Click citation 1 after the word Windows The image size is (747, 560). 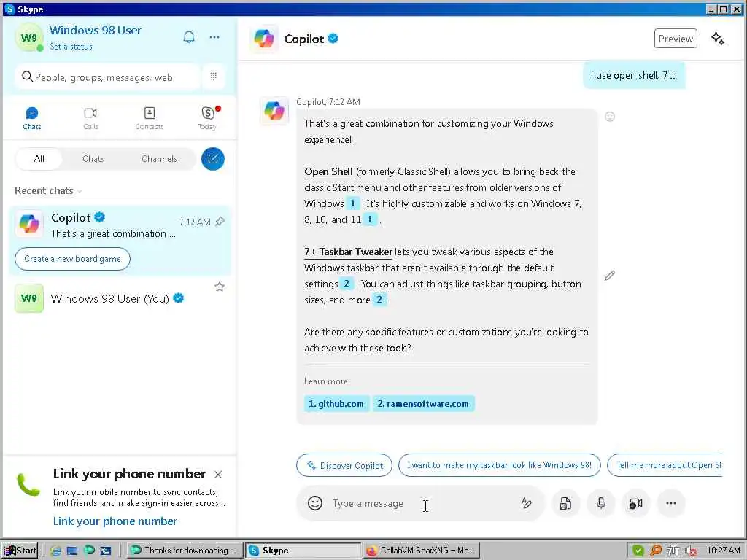pos(352,203)
